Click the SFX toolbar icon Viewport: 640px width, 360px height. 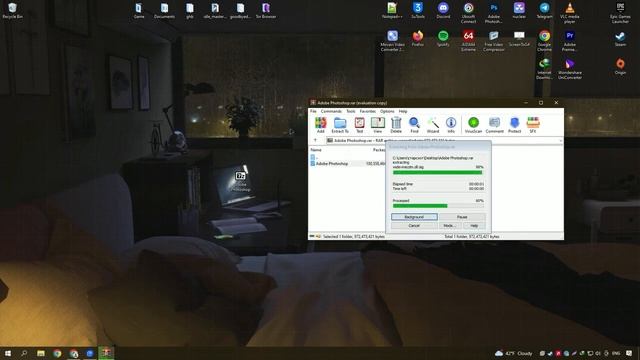(533, 125)
